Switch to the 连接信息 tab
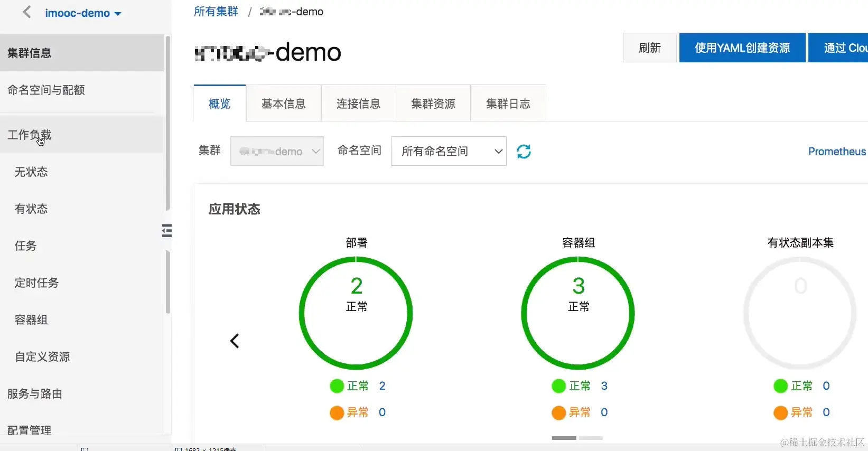The width and height of the screenshot is (868, 451). tap(359, 104)
